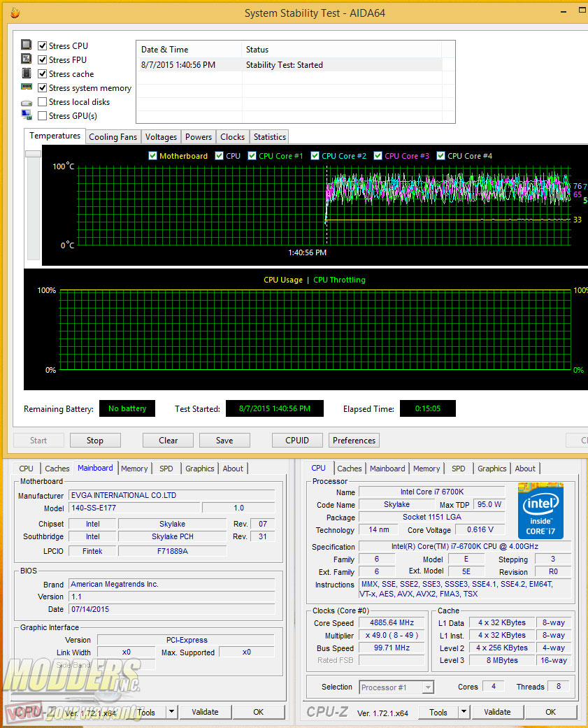Open the CPUID panel
588x728 pixels.
297,440
